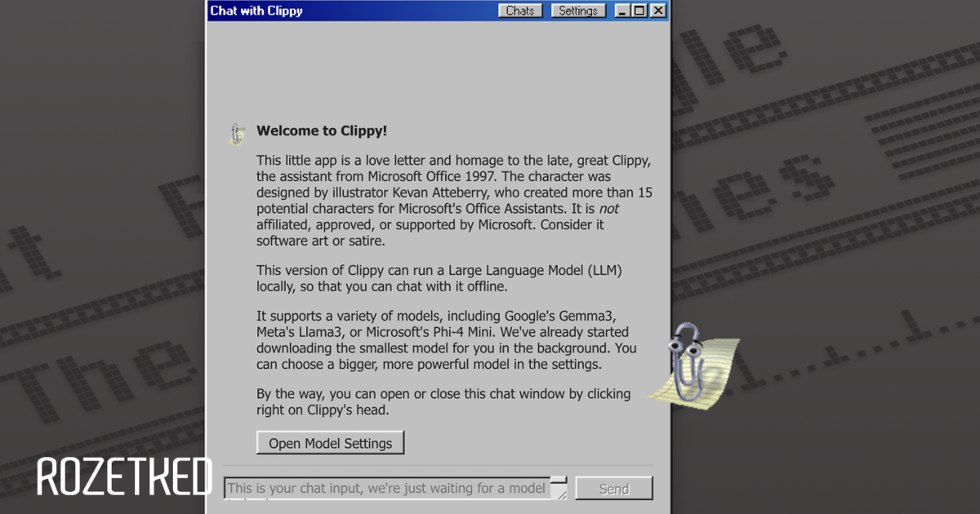Click the "Welcome to Clippy!" heading
This screenshot has width=980, height=514.
(322, 131)
